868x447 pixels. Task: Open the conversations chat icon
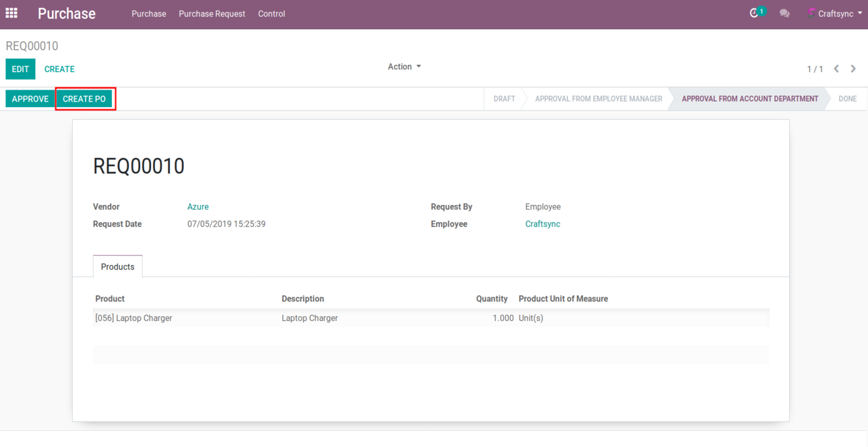pos(784,13)
